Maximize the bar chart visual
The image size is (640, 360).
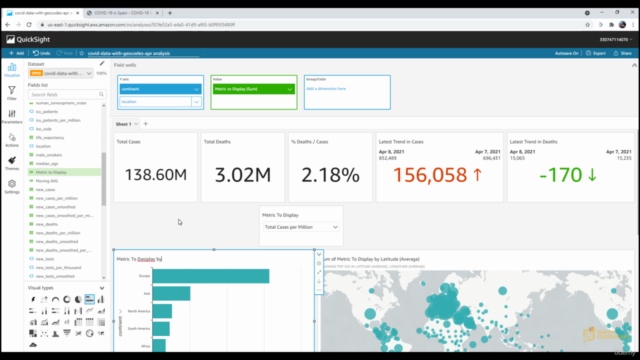click(x=319, y=272)
